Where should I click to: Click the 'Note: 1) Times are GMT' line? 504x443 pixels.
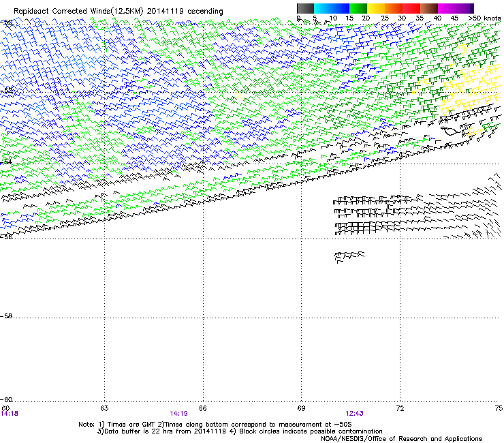(x=215, y=425)
